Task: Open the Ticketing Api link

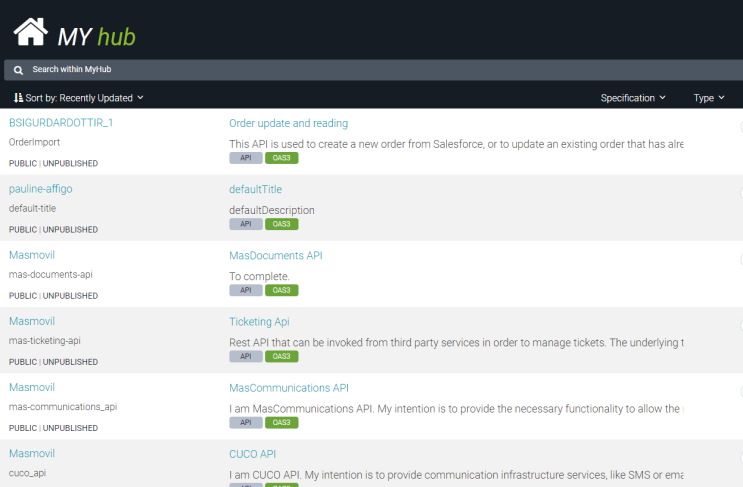Action: click(x=259, y=322)
